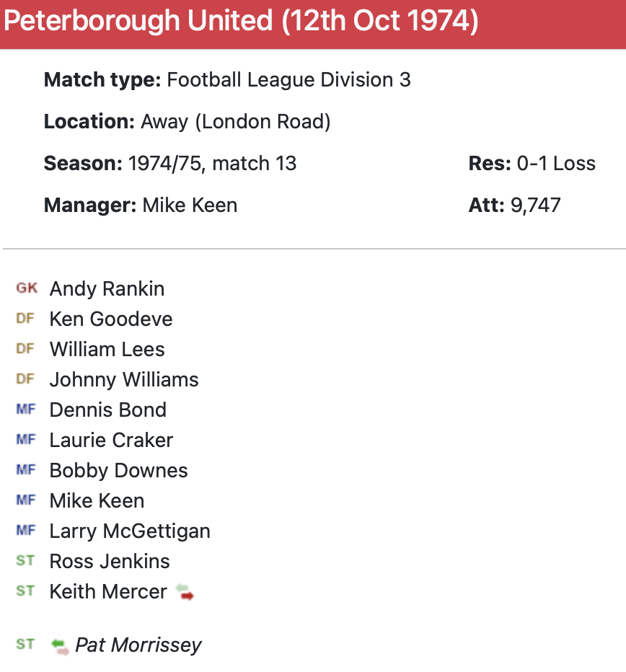626x672 pixels.
Task: Click the DF icon beside Johnny Williams
Action: click(25, 379)
